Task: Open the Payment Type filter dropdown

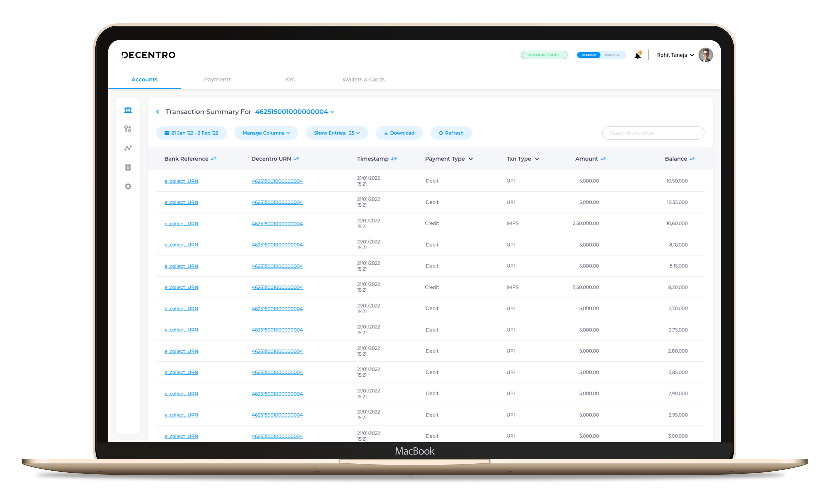Action: [471, 159]
